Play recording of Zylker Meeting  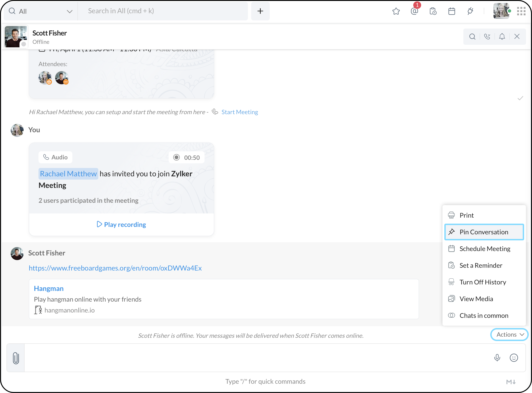coord(122,225)
